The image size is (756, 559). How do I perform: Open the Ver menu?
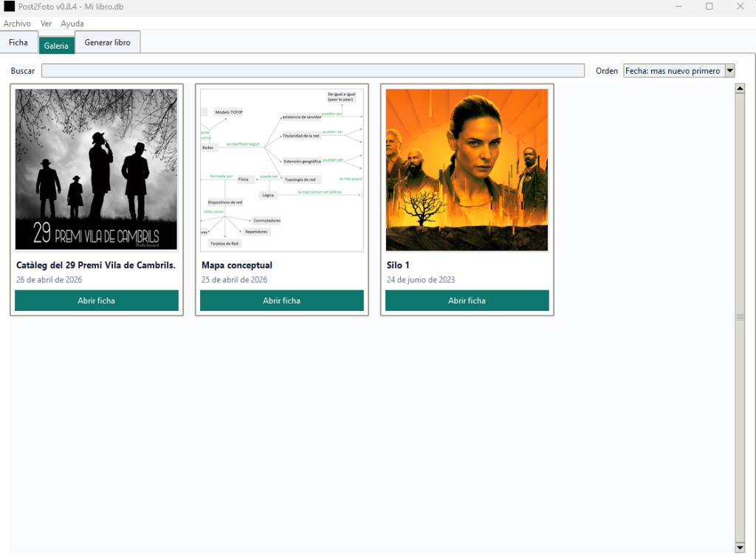[46, 24]
